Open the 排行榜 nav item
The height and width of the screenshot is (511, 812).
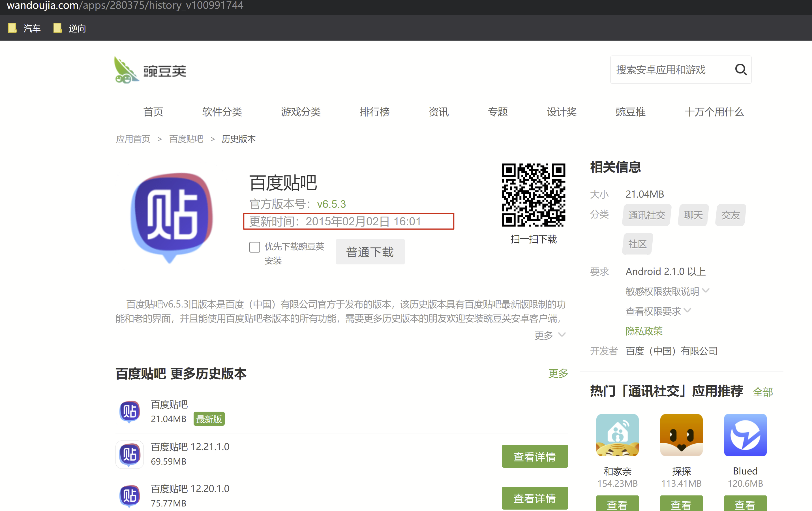coord(375,112)
